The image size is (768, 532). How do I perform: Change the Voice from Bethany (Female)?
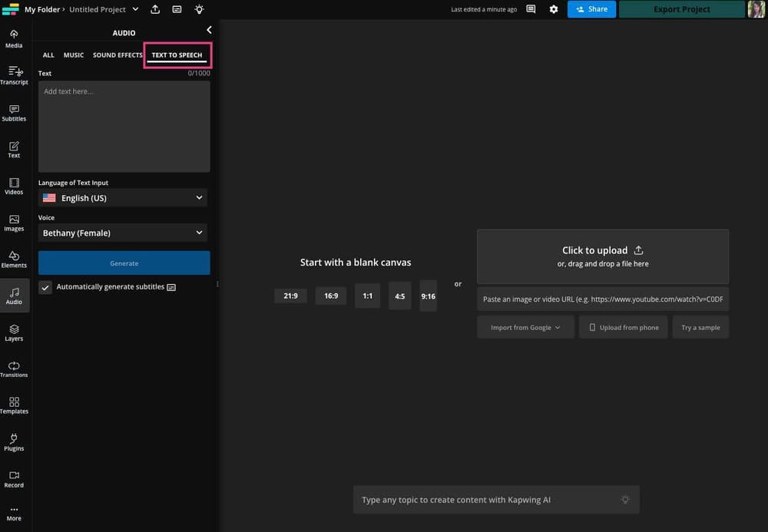[123, 233]
